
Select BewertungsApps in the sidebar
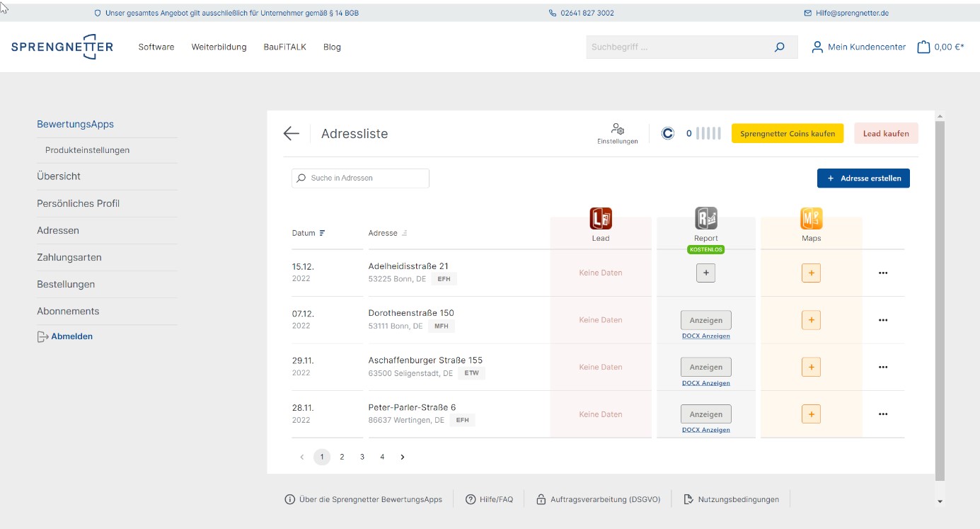pos(75,124)
